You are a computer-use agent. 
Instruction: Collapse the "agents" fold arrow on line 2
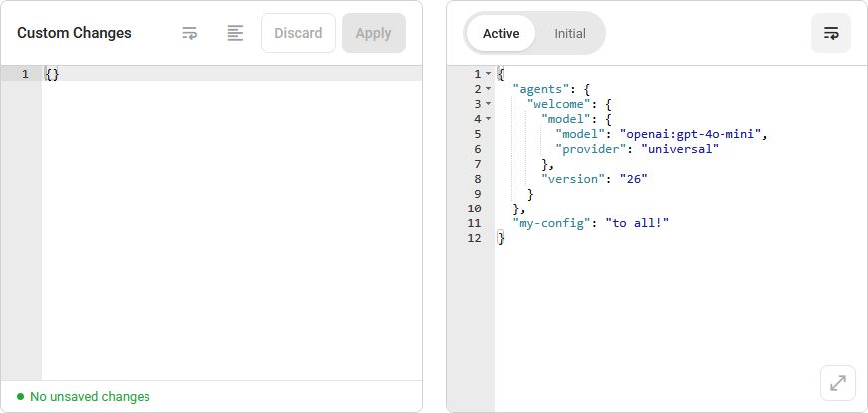(x=488, y=89)
